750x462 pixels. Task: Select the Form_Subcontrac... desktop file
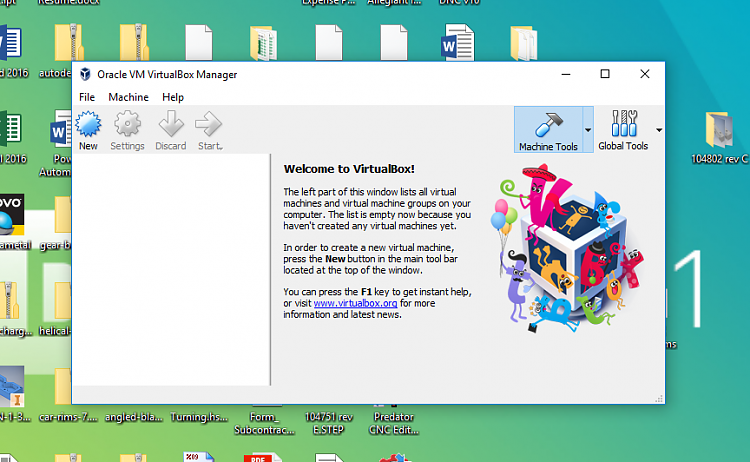click(264, 423)
